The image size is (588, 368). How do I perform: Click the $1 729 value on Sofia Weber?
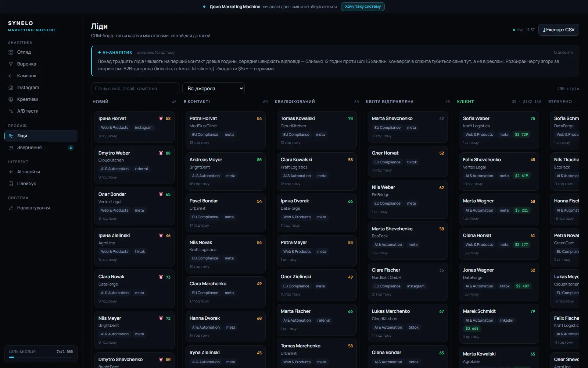coord(521,135)
